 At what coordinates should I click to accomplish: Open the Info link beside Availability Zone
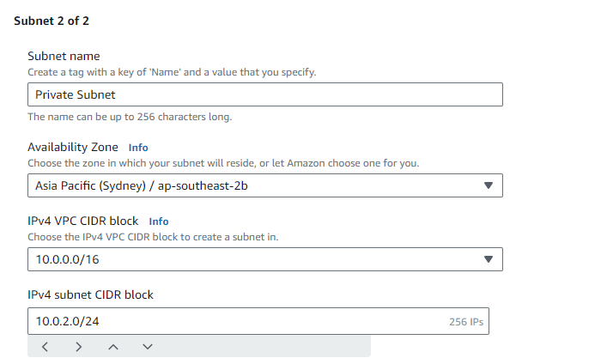click(x=138, y=148)
